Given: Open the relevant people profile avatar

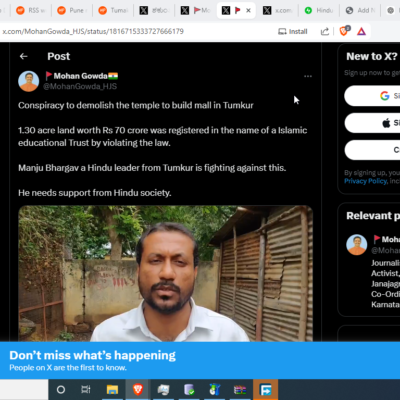Looking at the screenshot, I should 357,244.
